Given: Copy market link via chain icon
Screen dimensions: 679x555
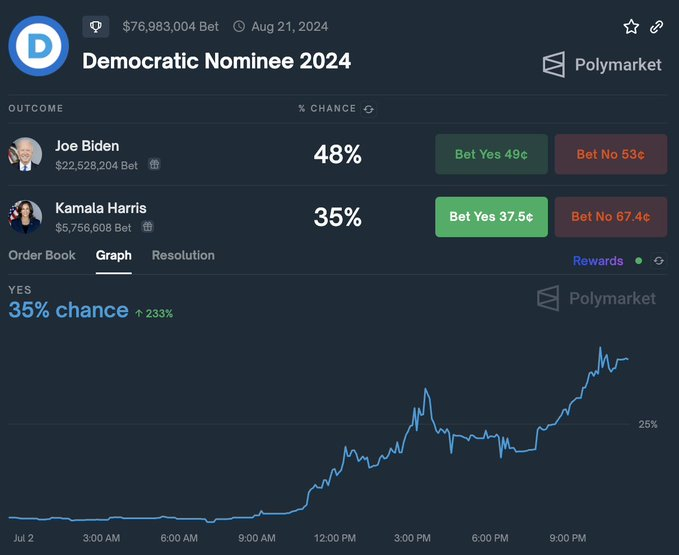Looking at the screenshot, I should pyautogui.click(x=657, y=27).
